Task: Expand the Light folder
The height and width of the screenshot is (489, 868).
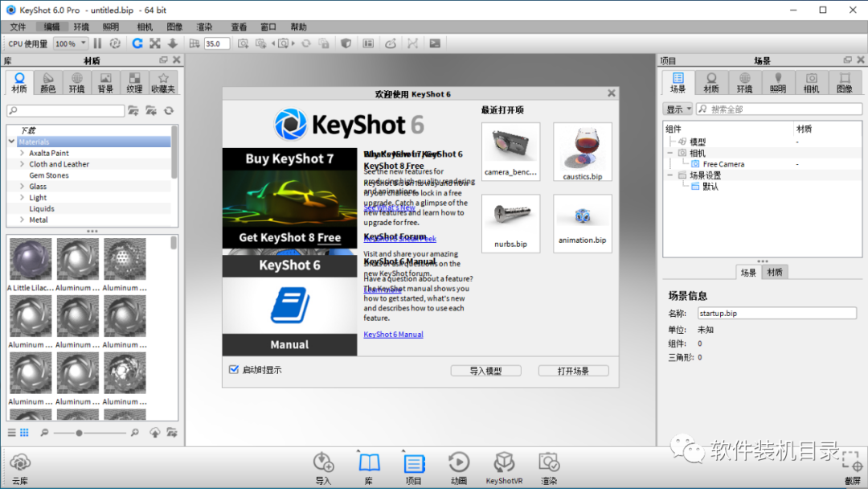Action: (23, 197)
